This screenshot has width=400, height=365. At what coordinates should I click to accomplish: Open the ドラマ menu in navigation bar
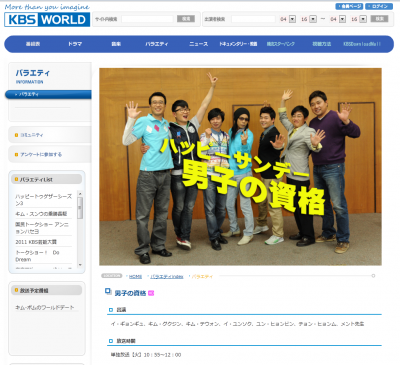coord(75,44)
